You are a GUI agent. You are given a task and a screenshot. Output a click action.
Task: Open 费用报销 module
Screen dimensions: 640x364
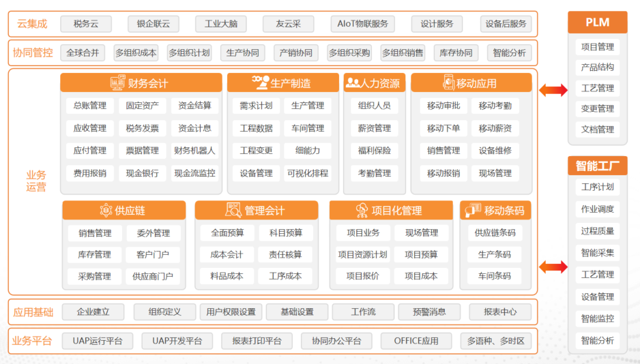click(x=90, y=173)
